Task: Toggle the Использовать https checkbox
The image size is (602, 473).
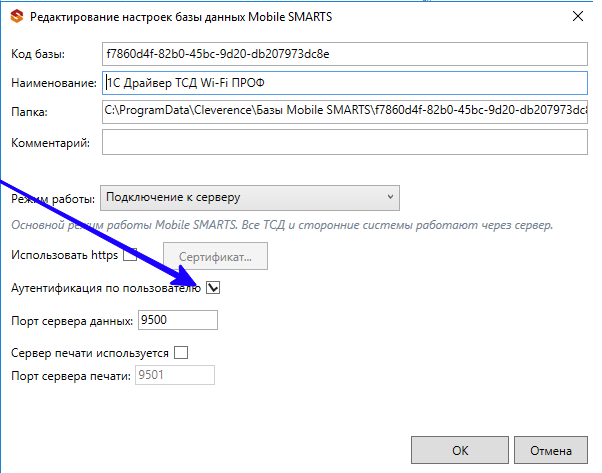Action: tap(130, 254)
